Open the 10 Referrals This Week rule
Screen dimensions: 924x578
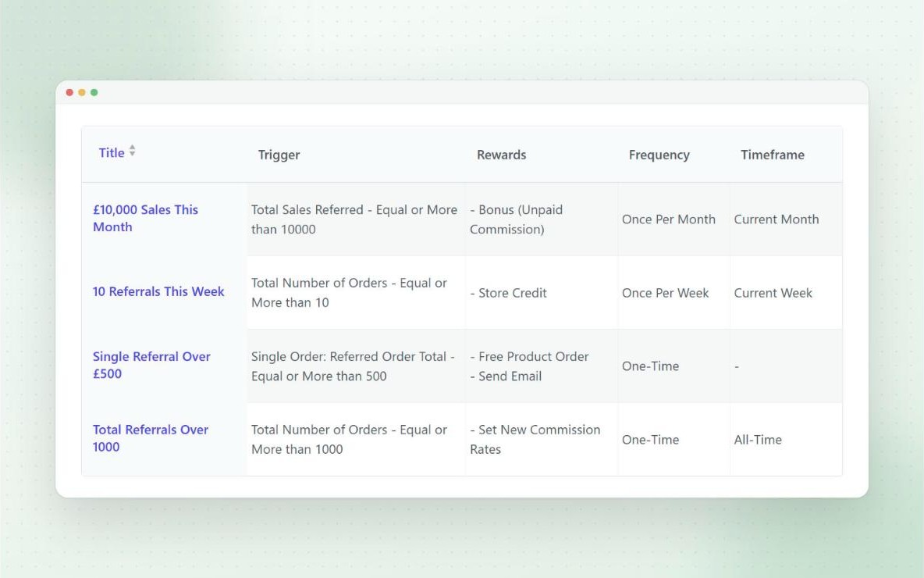158,291
